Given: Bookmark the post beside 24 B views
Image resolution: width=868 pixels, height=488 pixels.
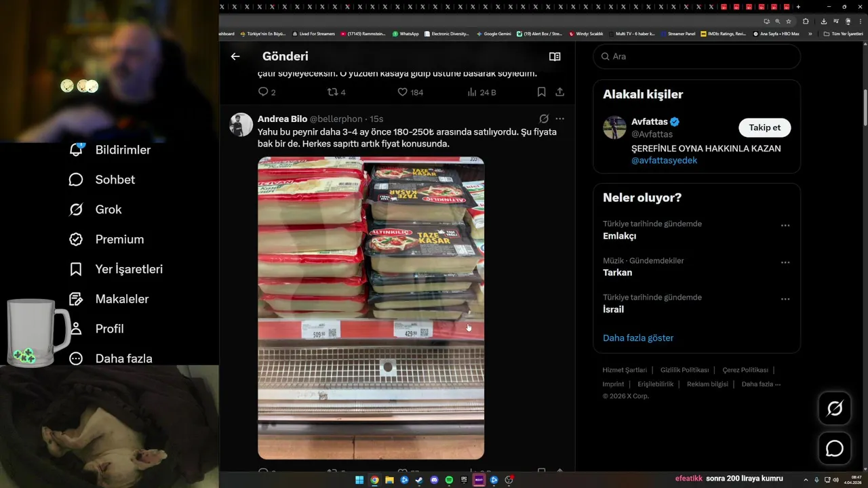Looking at the screenshot, I should [x=541, y=92].
